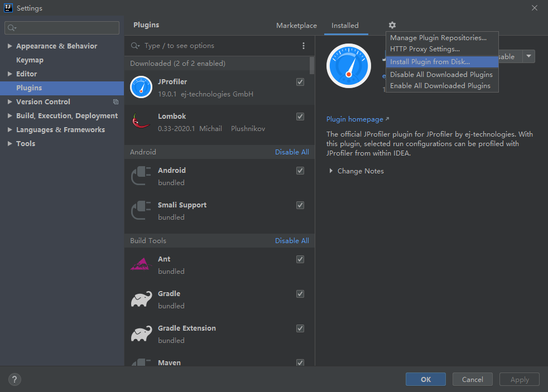This screenshot has width=548, height=392.
Task: Click the Gradle Extension elephant icon
Action: click(x=142, y=333)
